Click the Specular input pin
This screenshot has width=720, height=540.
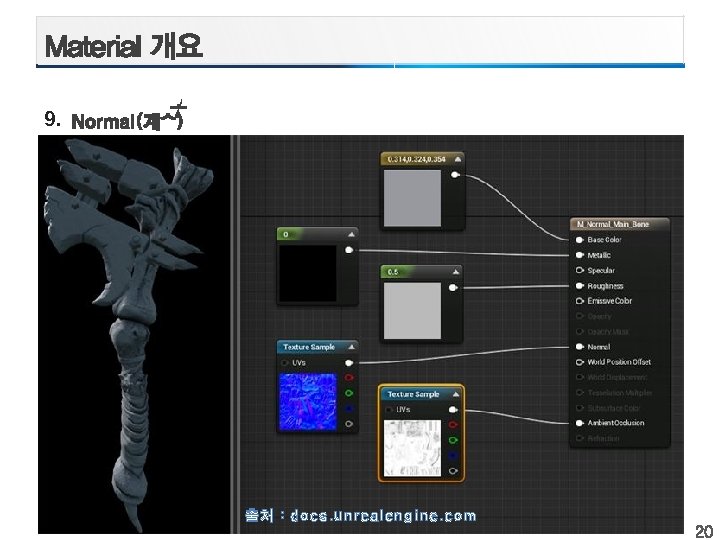pos(579,270)
